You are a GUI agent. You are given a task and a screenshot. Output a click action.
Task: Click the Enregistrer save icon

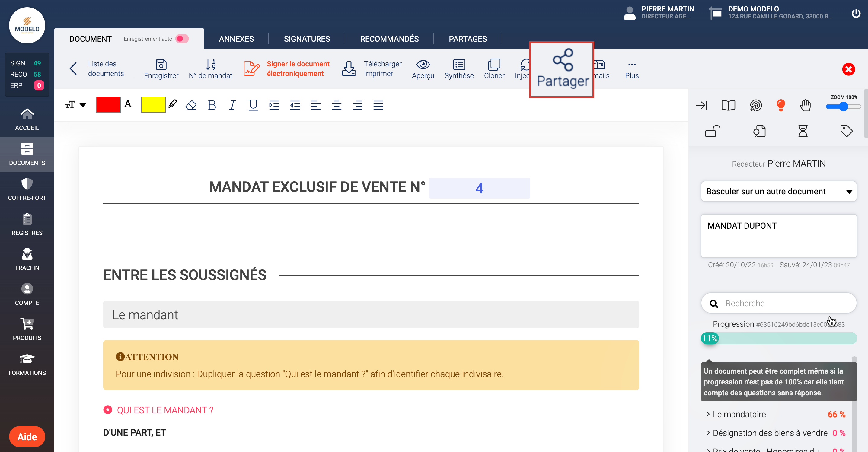(161, 64)
